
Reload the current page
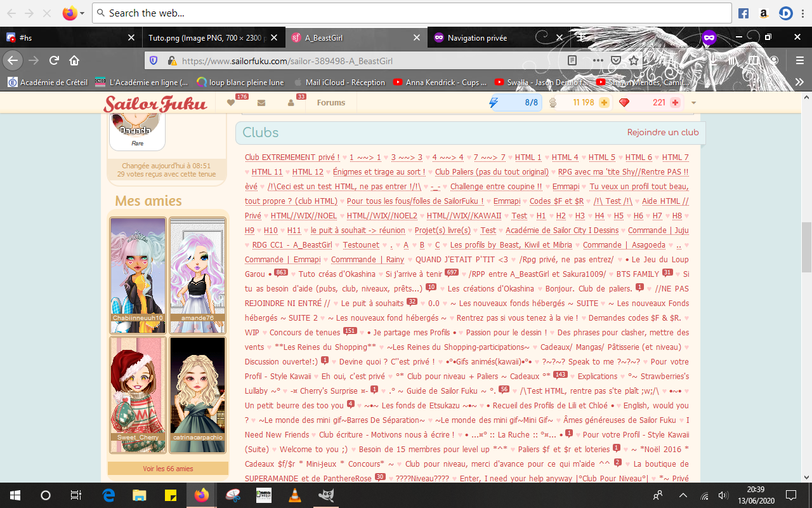click(x=55, y=60)
